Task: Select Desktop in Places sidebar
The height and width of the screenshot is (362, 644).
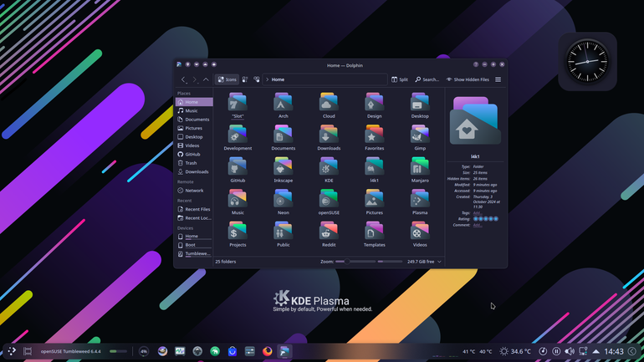Action: click(194, 136)
